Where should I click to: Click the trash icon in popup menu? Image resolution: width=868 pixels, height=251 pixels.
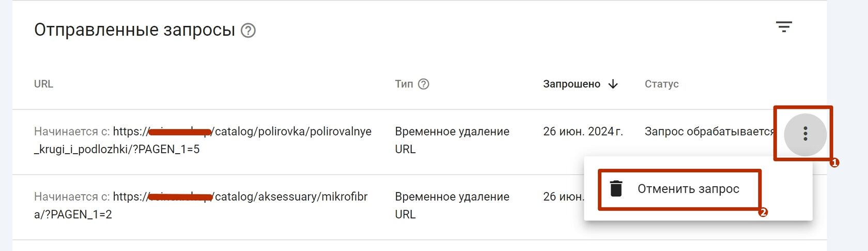616,189
